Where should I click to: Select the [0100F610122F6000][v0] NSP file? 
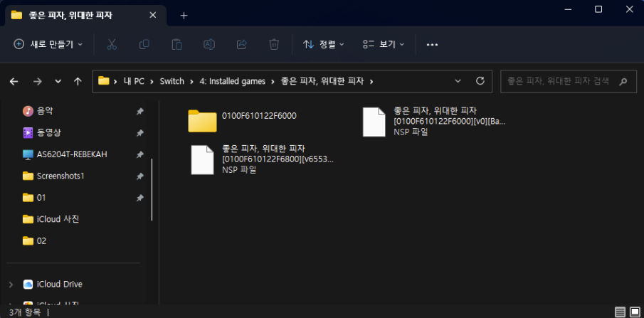click(x=434, y=122)
